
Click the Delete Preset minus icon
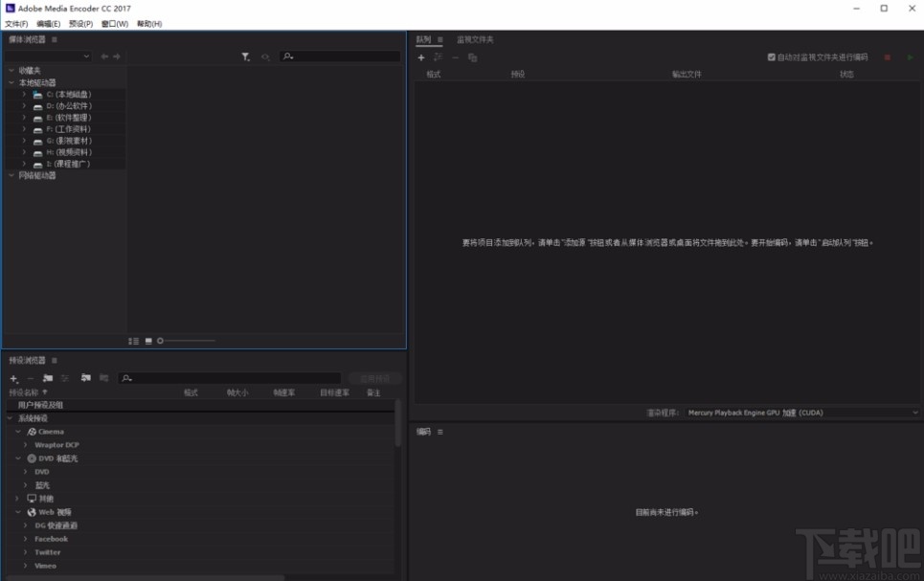[x=31, y=378]
